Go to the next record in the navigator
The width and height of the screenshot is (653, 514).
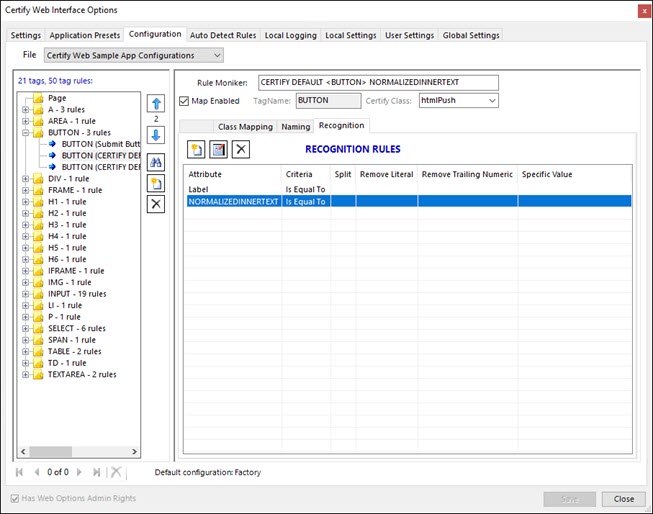(x=79, y=472)
